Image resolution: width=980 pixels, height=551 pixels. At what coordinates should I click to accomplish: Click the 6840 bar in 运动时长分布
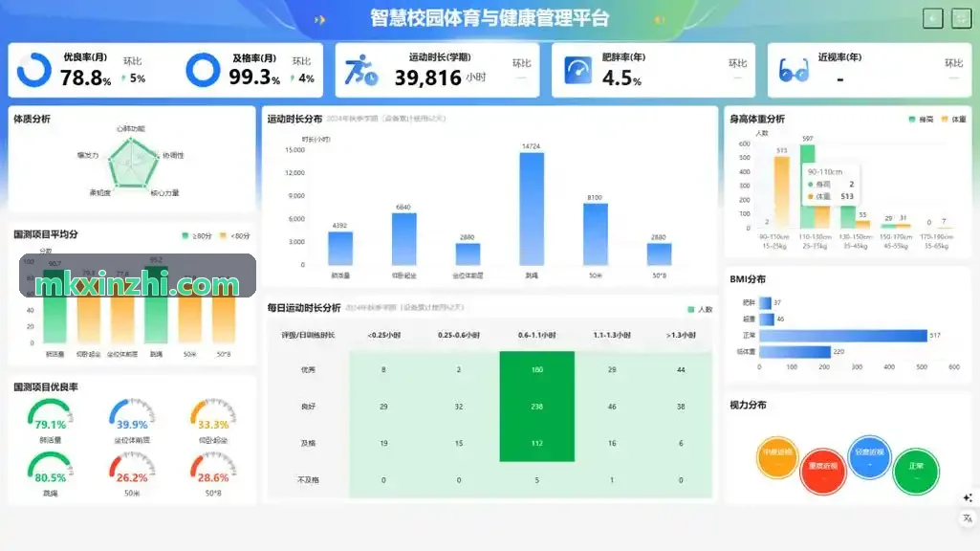pyautogui.click(x=403, y=239)
